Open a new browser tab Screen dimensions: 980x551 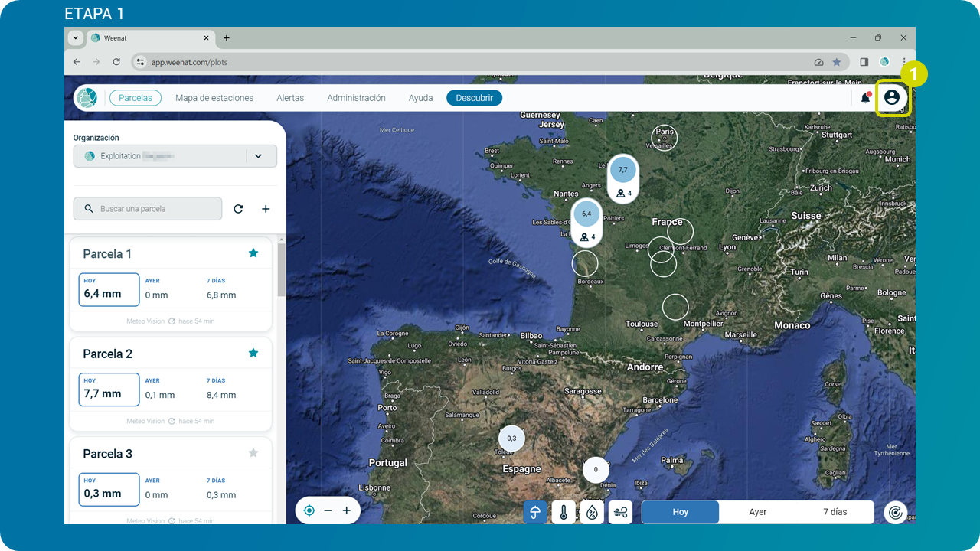pos(227,38)
